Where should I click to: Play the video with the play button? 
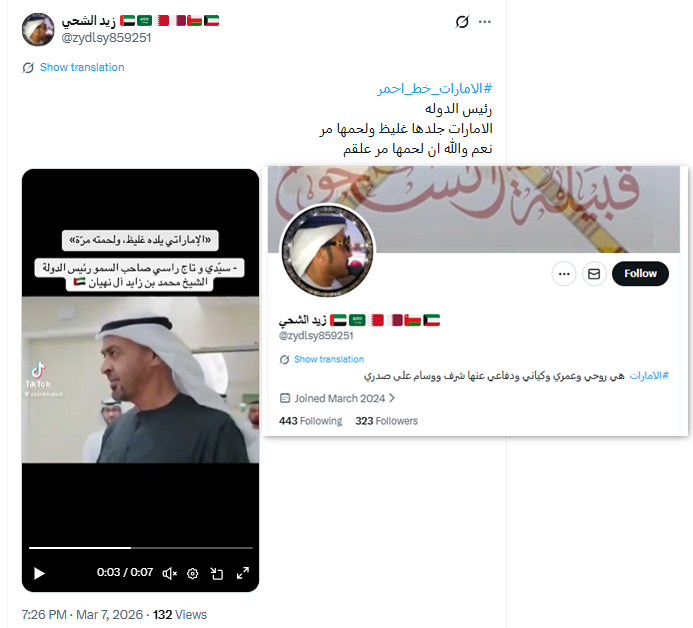(x=39, y=573)
